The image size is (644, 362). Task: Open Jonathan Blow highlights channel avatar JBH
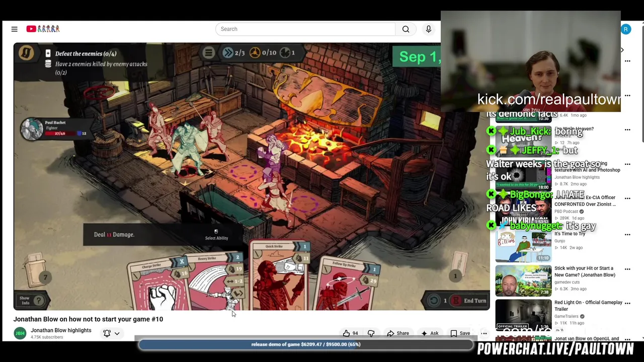[x=20, y=333]
